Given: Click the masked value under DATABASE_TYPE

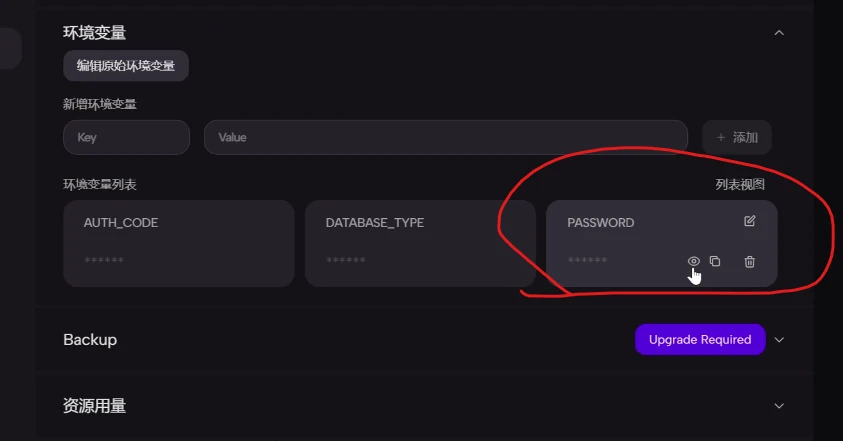Looking at the screenshot, I should [346, 260].
